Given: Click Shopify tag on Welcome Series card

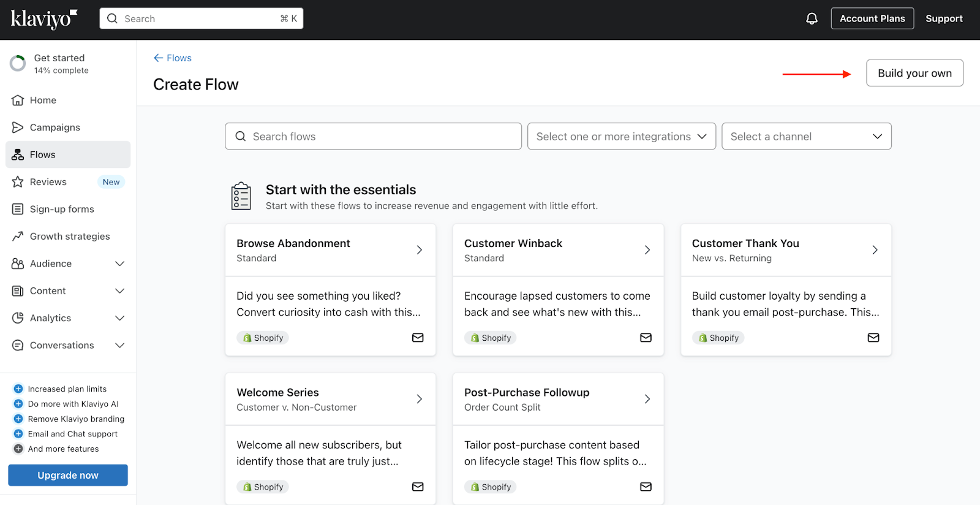Looking at the screenshot, I should point(263,487).
